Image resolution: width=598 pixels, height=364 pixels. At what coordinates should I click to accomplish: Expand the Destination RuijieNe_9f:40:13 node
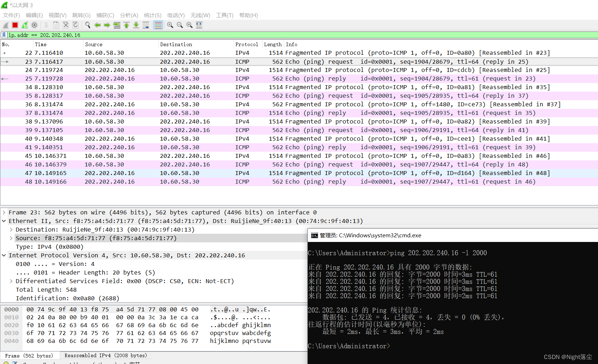[11, 229]
